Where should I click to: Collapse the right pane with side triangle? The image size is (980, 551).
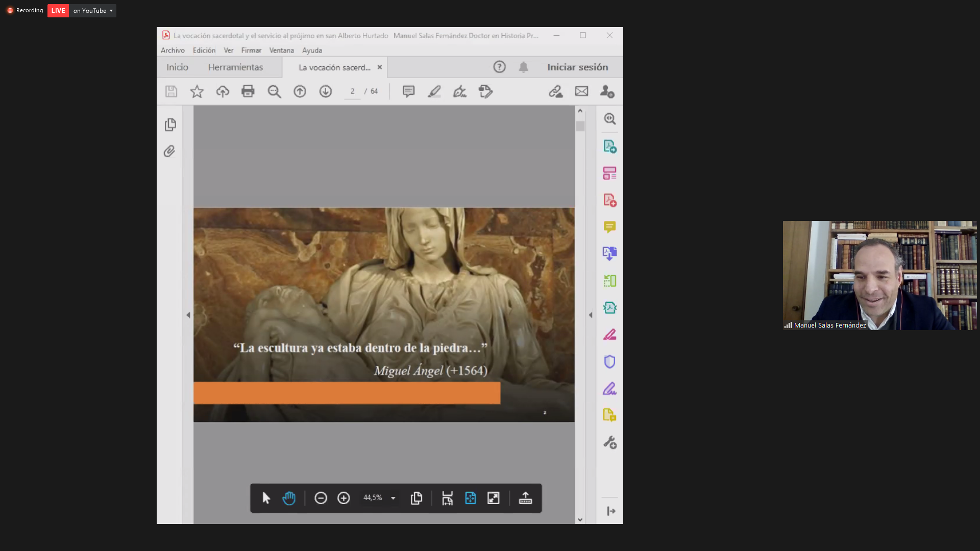pyautogui.click(x=591, y=315)
